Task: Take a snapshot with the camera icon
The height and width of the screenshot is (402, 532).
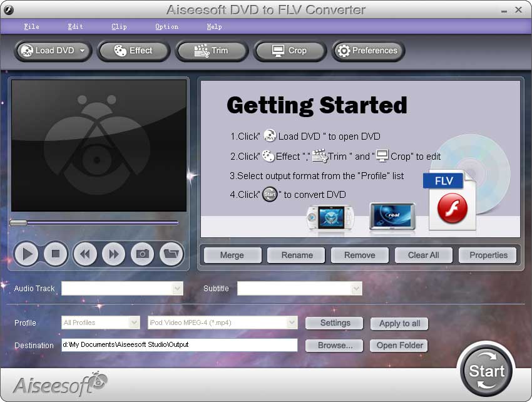Action: pos(142,254)
